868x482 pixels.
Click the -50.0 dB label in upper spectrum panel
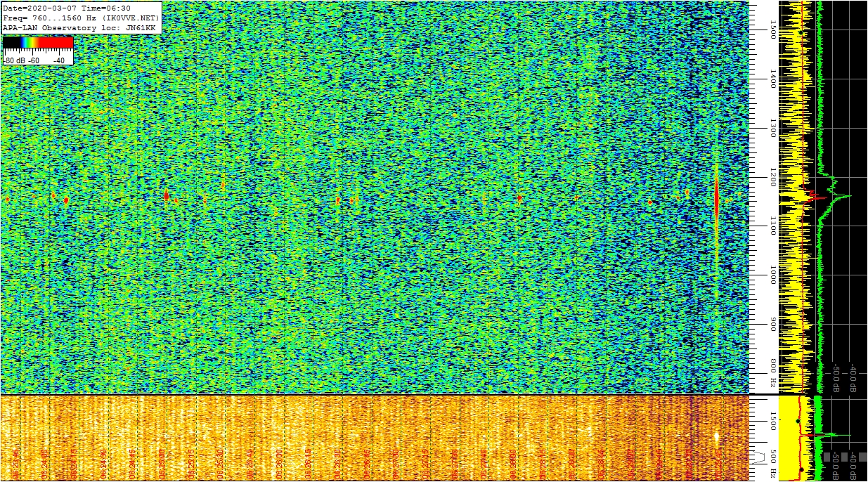coord(836,378)
